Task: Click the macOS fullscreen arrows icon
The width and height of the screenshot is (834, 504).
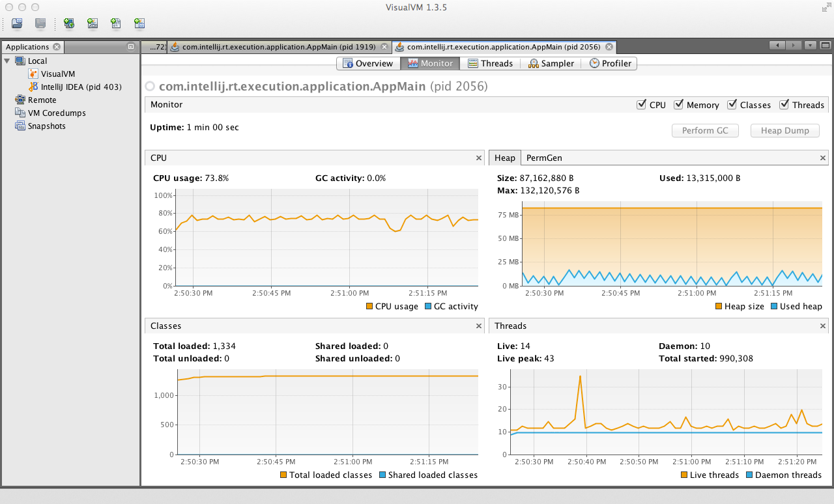Action: coord(827,7)
